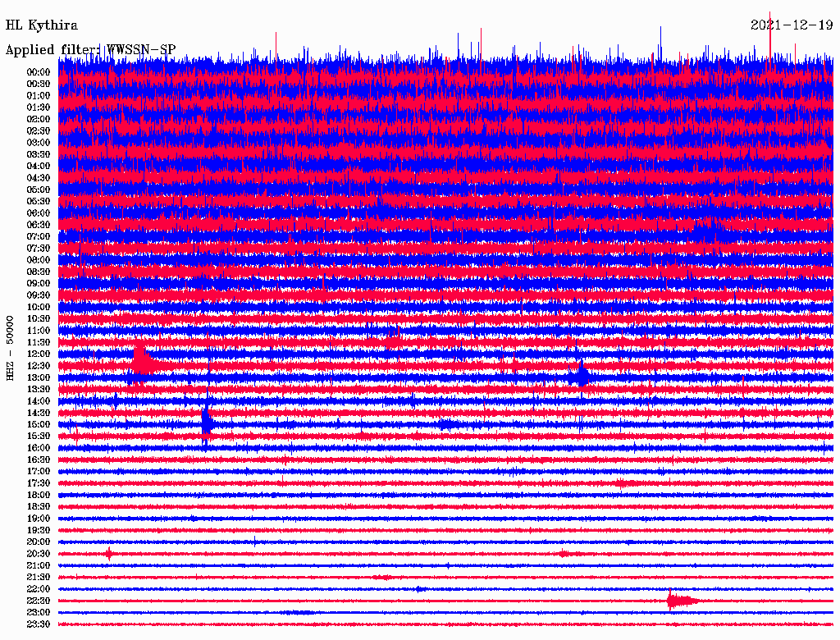Select the 02:30 time label

(x=39, y=130)
